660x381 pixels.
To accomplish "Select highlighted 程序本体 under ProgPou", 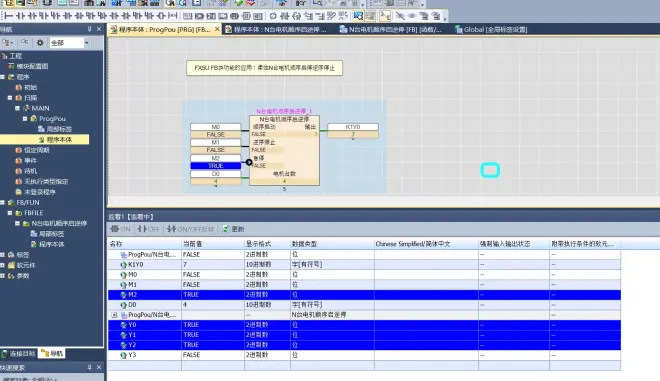I will [59, 139].
